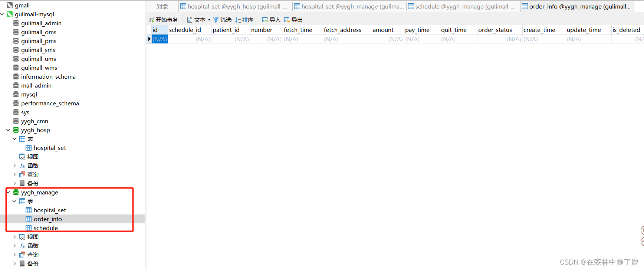The width and height of the screenshot is (644, 269).
Task: Click the fetch_time column header
Action: coord(303,30)
